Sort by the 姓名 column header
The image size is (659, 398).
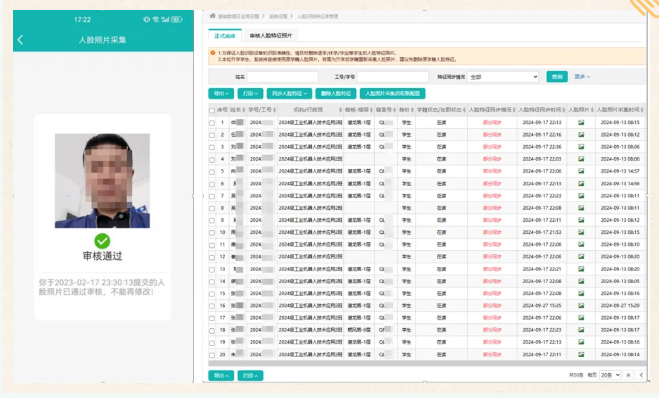[237, 110]
